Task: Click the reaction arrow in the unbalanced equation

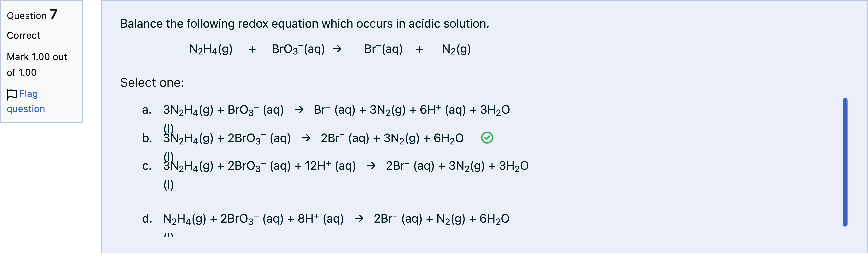Action: tap(337, 49)
